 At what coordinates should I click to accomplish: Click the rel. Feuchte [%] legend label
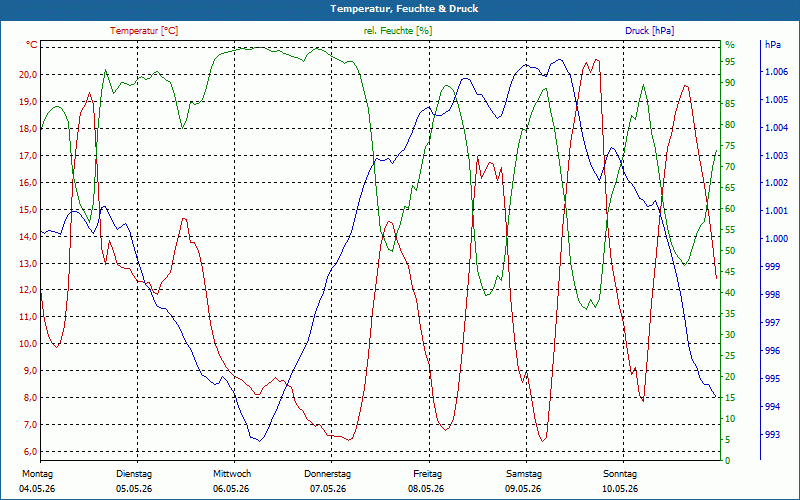coord(397,31)
